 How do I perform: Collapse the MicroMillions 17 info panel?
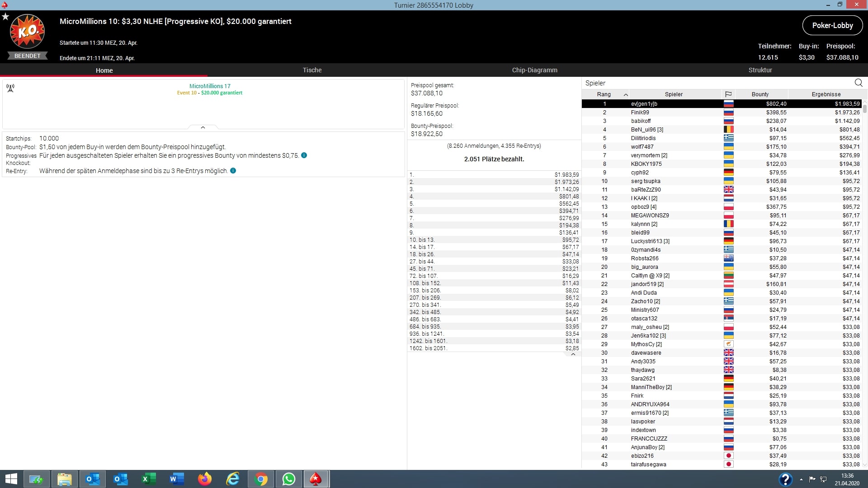[x=203, y=127]
